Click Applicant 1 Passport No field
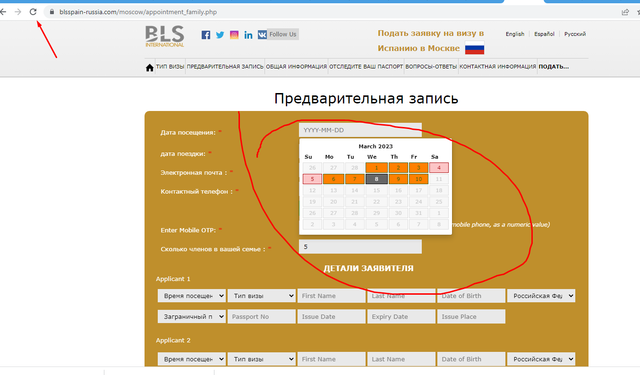This screenshot has height=375, width=640. click(x=262, y=317)
